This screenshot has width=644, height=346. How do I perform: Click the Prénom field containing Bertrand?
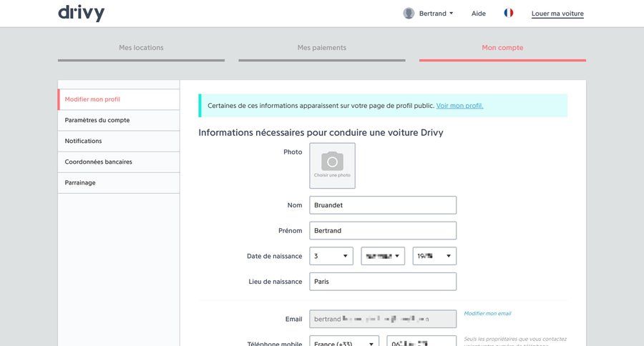click(x=383, y=231)
